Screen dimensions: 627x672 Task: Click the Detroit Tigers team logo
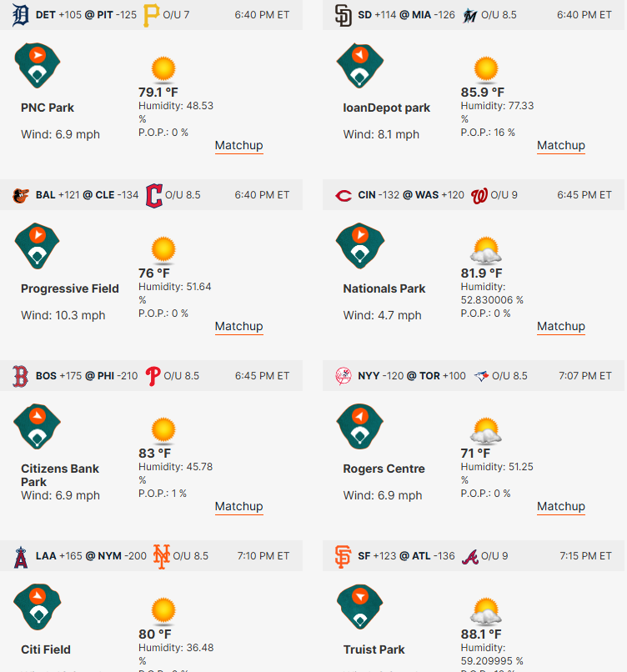click(x=21, y=15)
